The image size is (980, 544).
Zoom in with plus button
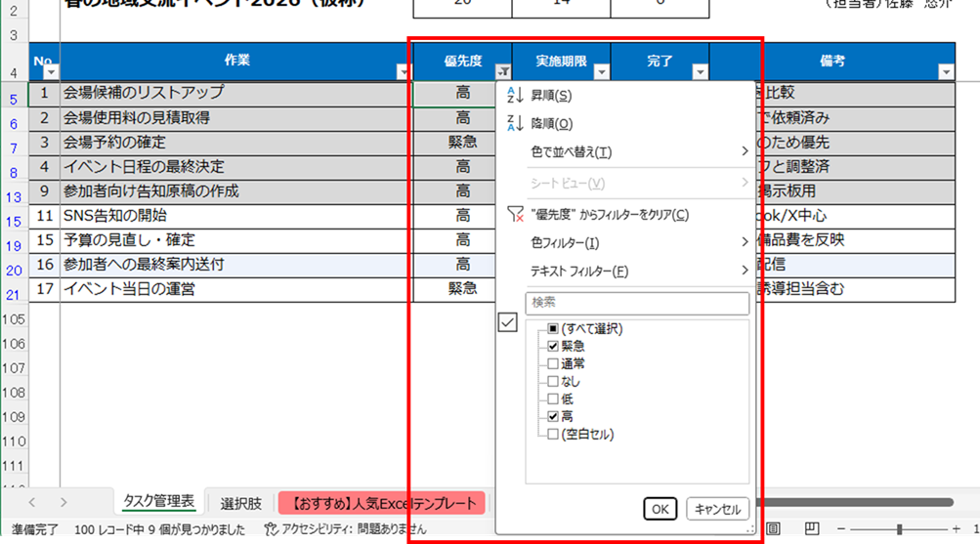(957, 529)
